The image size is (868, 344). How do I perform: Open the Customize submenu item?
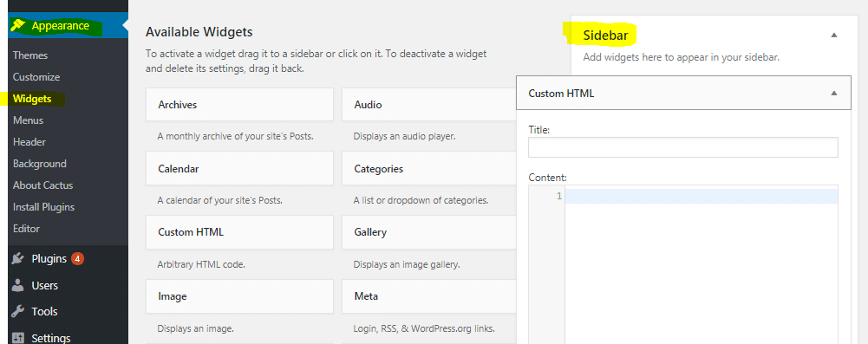point(36,77)
